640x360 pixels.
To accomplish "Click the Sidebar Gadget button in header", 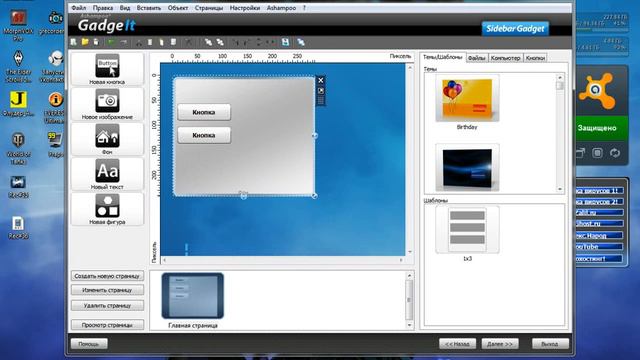I will click(515, 29).
